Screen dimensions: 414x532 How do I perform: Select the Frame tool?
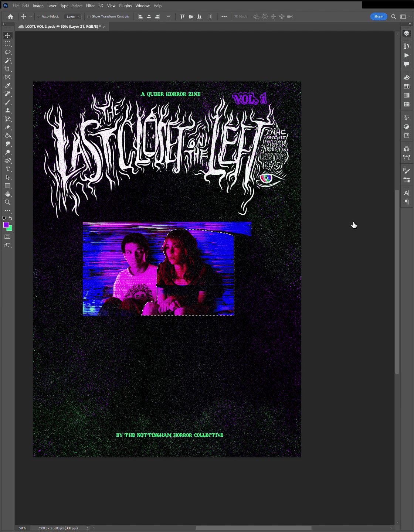pos(7,77)
